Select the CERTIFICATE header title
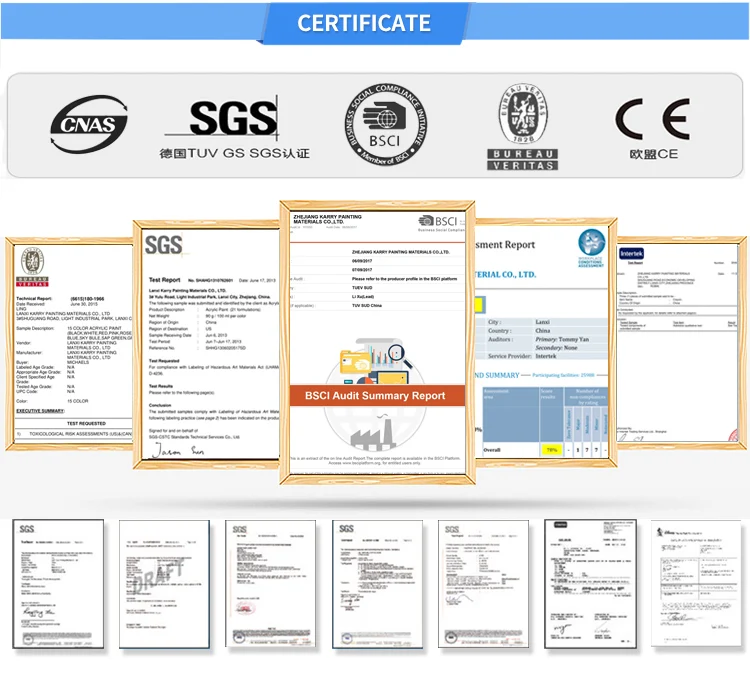The image size is (750, 690). [364, 23]
